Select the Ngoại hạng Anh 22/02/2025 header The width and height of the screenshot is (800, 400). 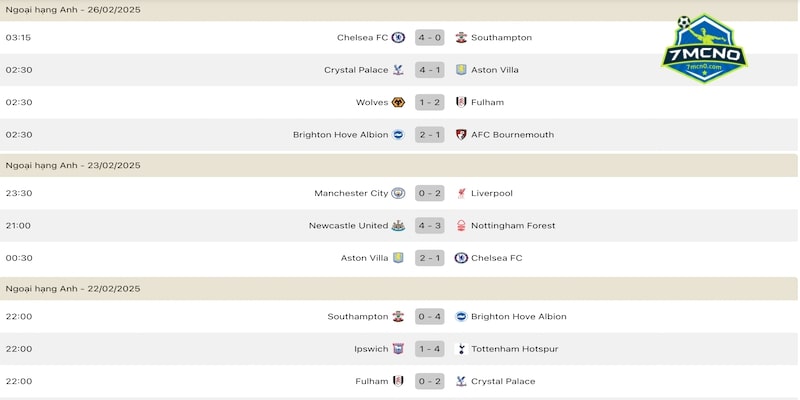pyautogui.click(x=72, y=288)
